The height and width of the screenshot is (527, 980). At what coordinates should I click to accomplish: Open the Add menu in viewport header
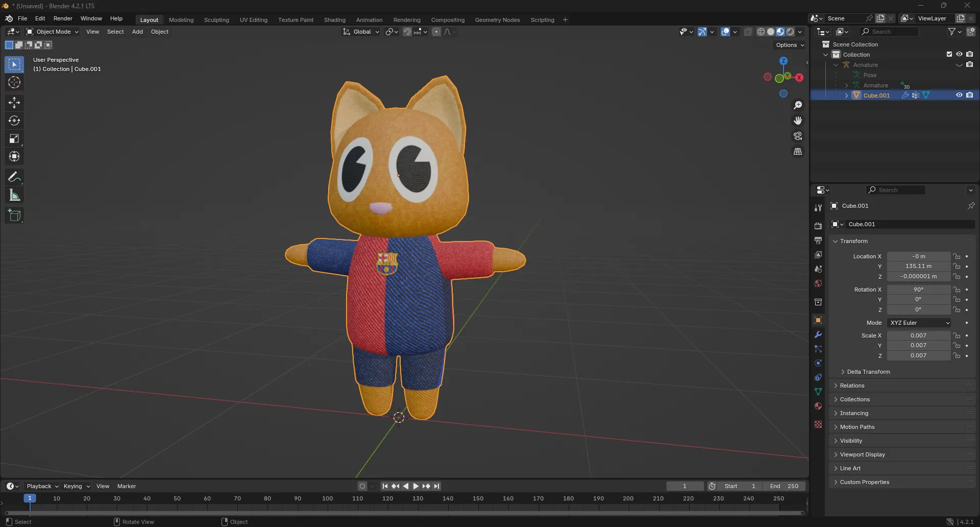pyautogui.click(x=137, y=32)
